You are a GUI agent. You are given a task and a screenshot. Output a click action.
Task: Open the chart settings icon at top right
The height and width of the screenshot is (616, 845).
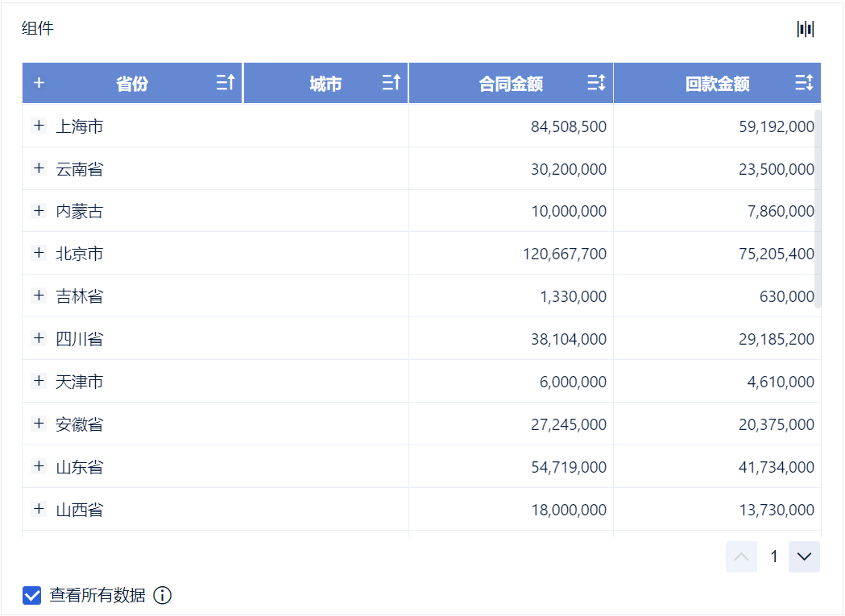tap(806, 30)
